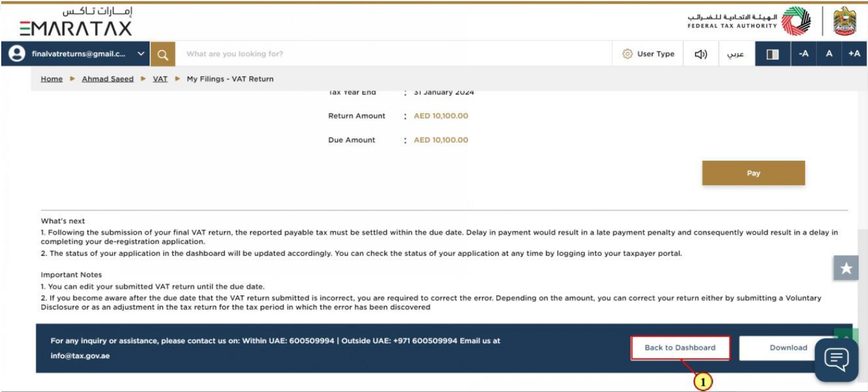Image resolution: width=868 pixels, height=392 pixels.
Task: Select Return Amount value AED 10,100.00
Action: 441,116
